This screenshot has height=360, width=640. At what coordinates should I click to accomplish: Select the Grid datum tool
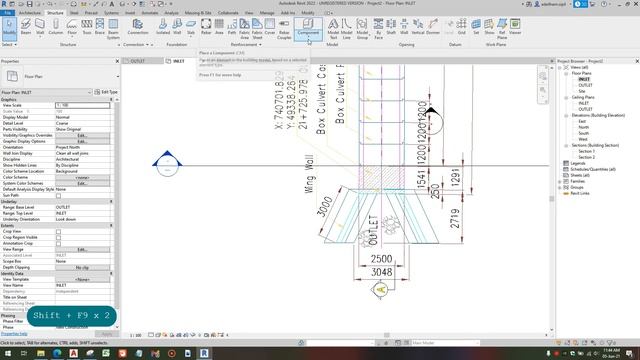point(462,27)
